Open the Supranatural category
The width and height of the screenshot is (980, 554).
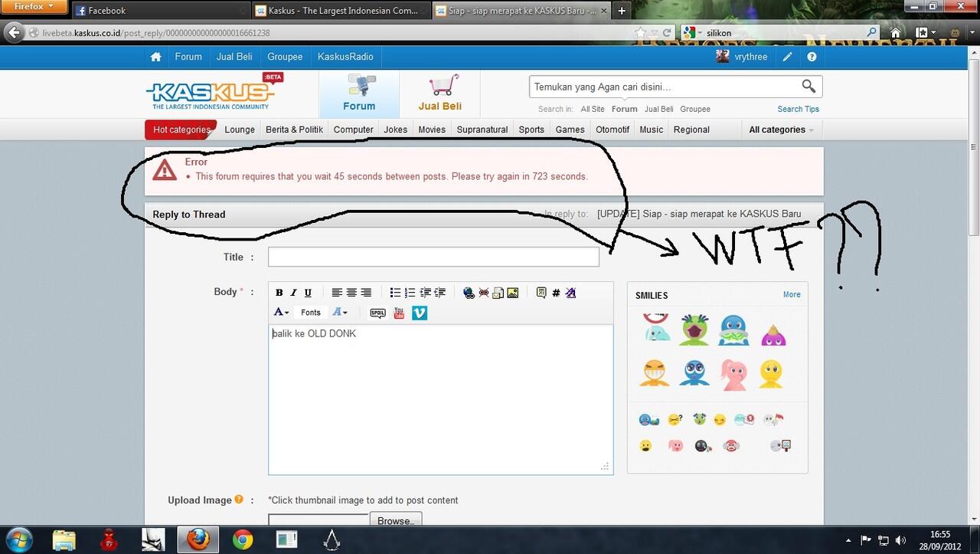[x=482, y=129]
